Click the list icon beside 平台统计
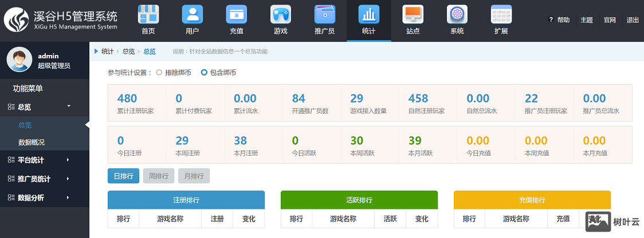Image resolution: width=644 pixels, height=238 pixels. [x=11, y=160]
